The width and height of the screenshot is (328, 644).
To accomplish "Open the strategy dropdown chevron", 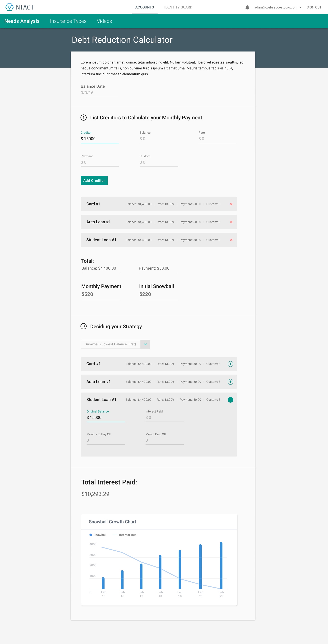I will pyautogui.click(x=145, y=344).
